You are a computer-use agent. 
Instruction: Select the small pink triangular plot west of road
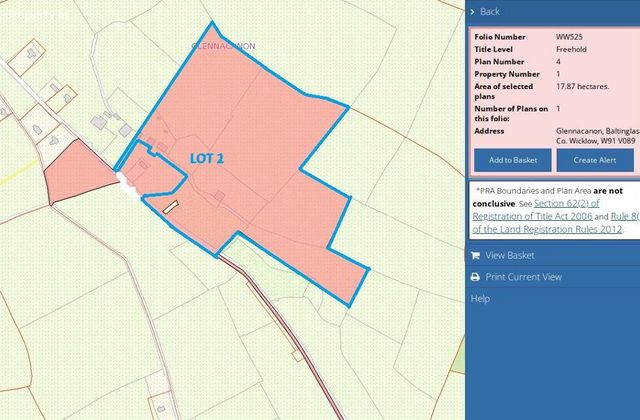click(76, 173)
